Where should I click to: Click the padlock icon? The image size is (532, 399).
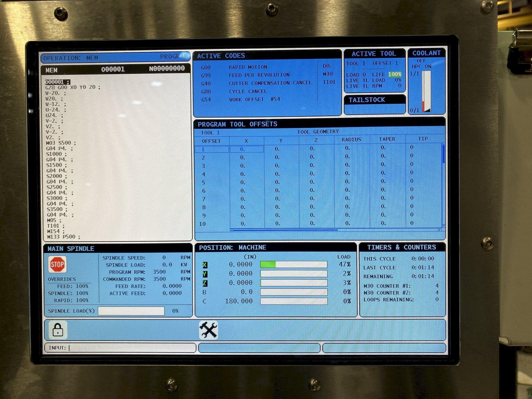coord(58,330)
